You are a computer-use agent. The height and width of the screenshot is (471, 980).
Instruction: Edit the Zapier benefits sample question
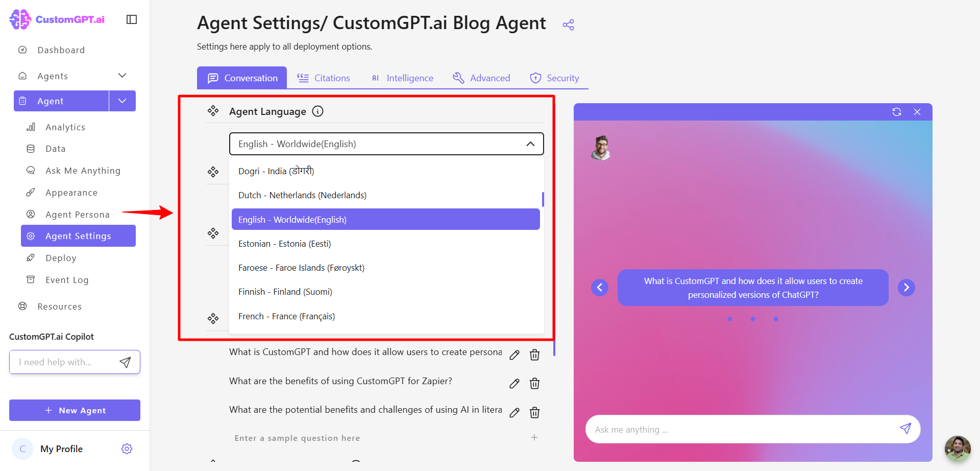[514, 384]
